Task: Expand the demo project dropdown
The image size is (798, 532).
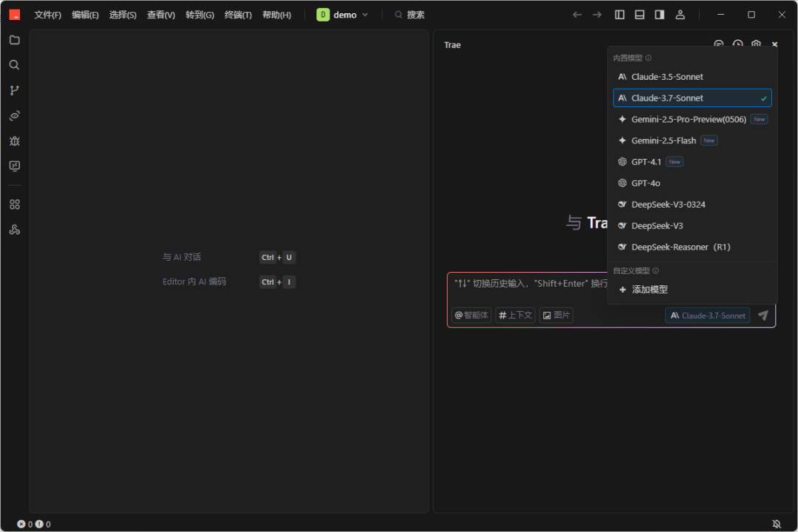Action: [343, 15]
